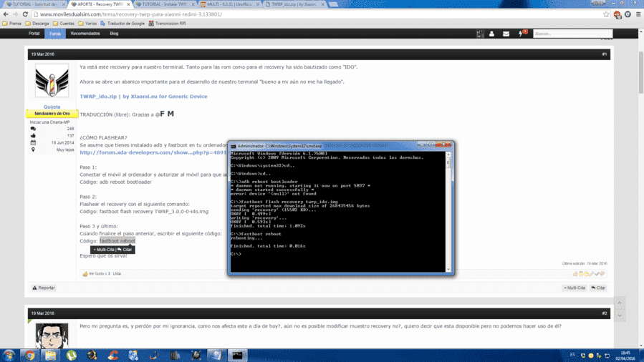Open the round clock extension icon
The height and width of the screenshot is (362, 644).
[x=628, y=14]
